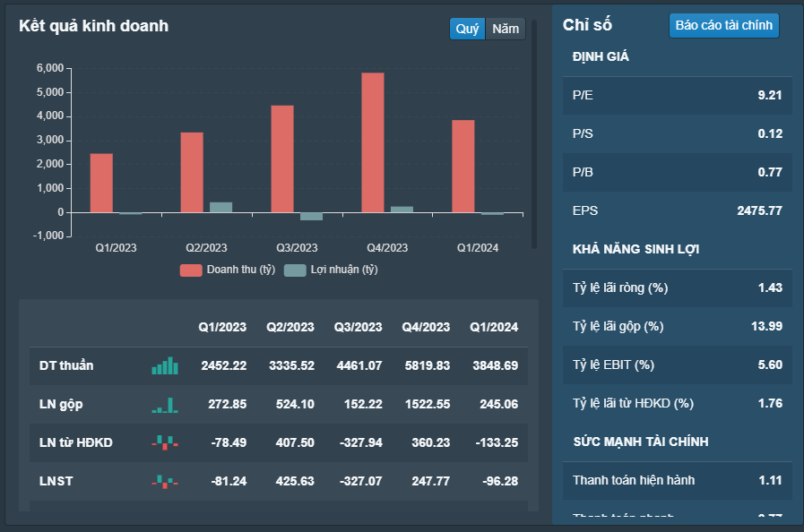Click the EPS indicator row
The height and width of the screenshot is (532, 804).
coord(677,210)
